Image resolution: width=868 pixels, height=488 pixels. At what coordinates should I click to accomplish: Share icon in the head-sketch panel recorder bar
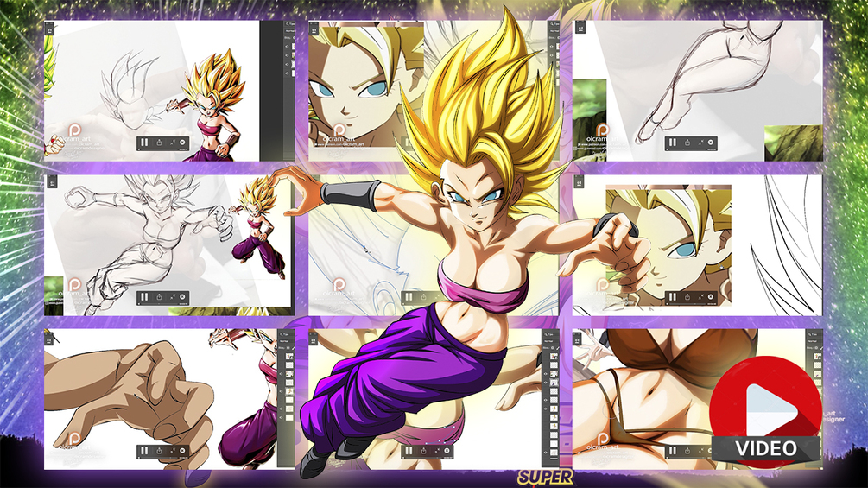pos(159,143)
